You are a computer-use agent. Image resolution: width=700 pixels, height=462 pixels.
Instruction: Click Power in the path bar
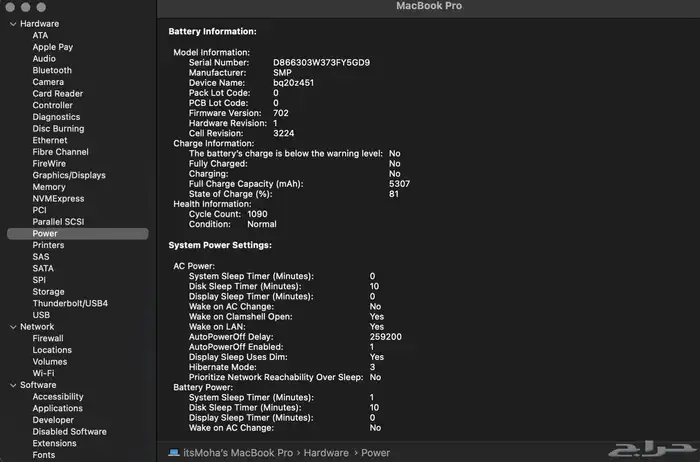[375, 453]
